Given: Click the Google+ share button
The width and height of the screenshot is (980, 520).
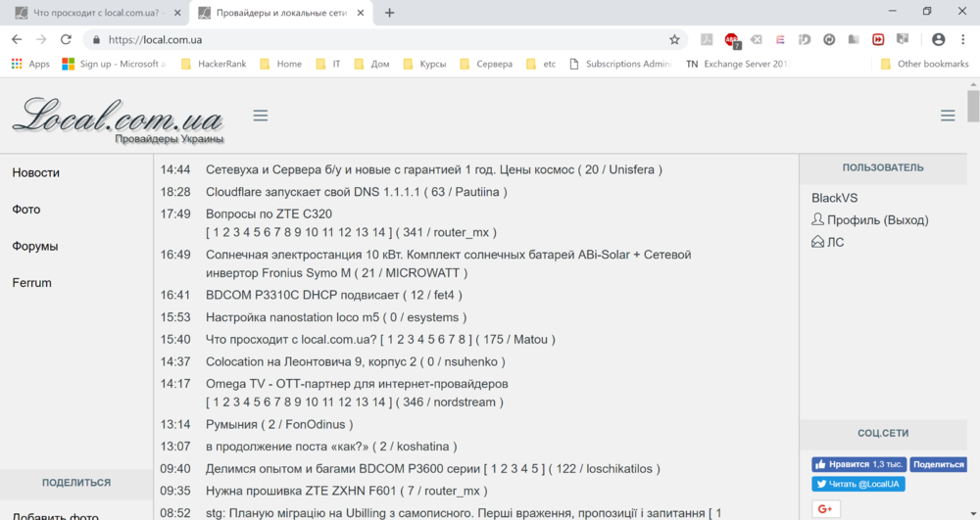Looking at the screenshot, I should point(825,508).
